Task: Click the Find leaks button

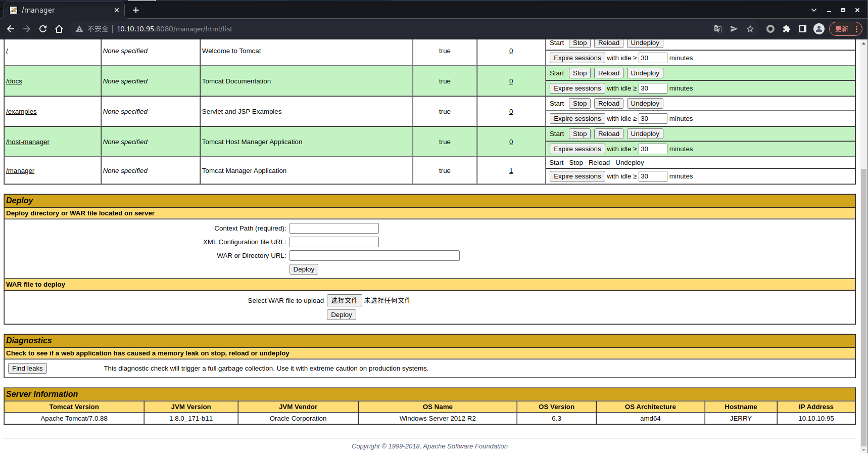Action: (27, 369)
